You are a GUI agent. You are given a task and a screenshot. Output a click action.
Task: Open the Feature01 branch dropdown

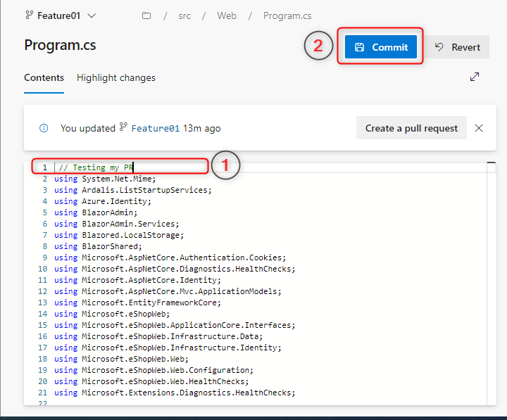click(61, 15)
